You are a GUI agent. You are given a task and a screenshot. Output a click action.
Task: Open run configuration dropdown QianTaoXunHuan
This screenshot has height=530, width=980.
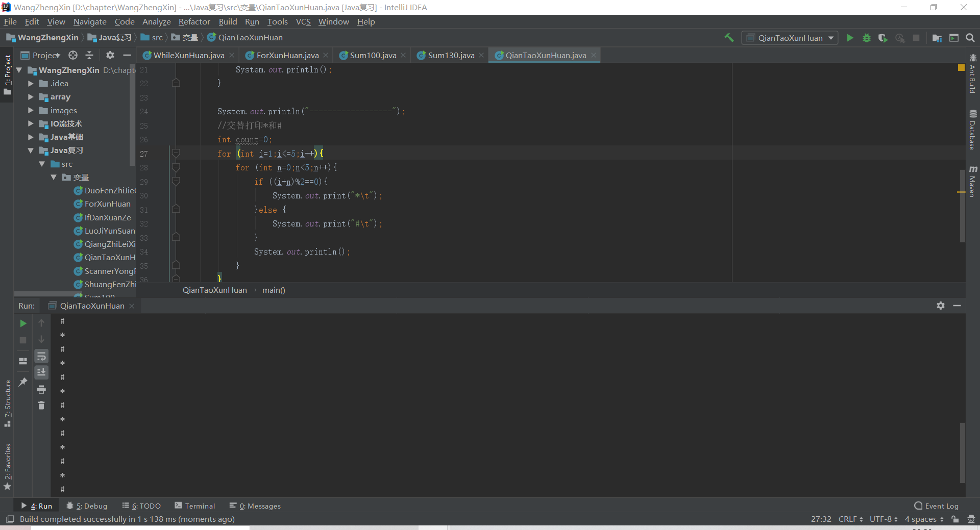790,38
